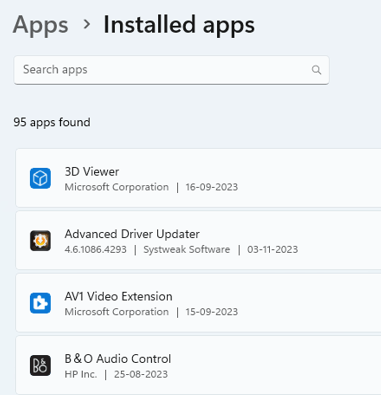Go back to Apps breadcrumb
Viewport: 381px width, 395px height.
41,25
